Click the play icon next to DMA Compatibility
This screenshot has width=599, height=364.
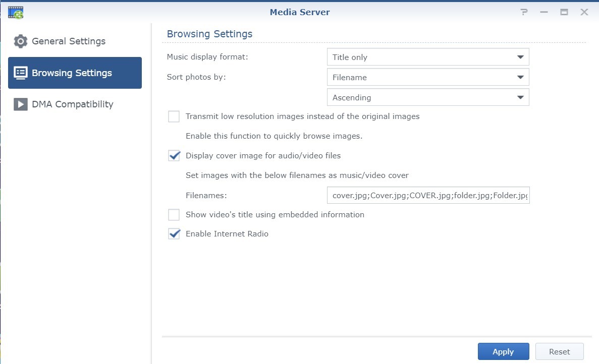pyautogui.click(x=20, y=104)
